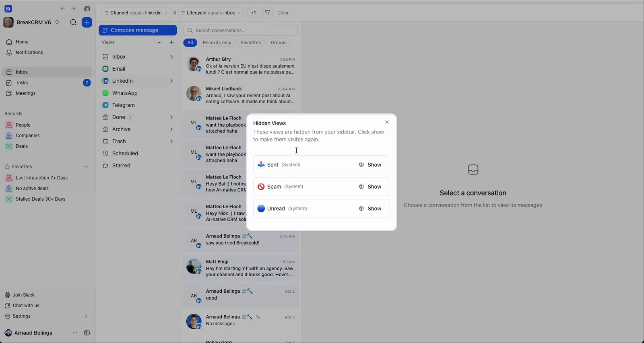Show the hidden Sent view
Viewport: 644px width, 343px height.
(x=370, y=165)
